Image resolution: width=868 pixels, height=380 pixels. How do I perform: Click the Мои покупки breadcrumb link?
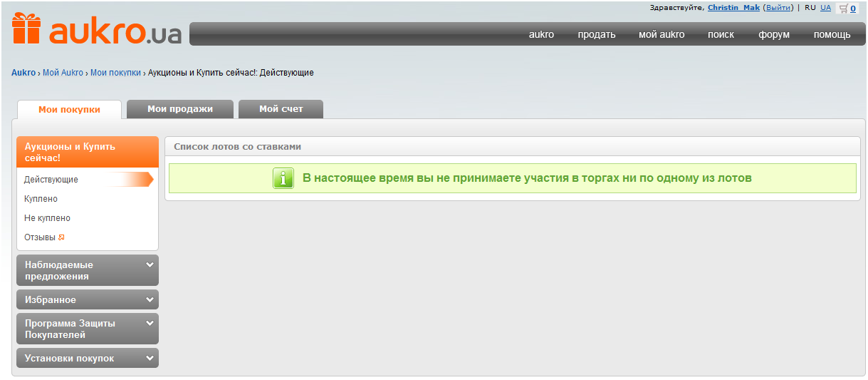pos(115,73)
